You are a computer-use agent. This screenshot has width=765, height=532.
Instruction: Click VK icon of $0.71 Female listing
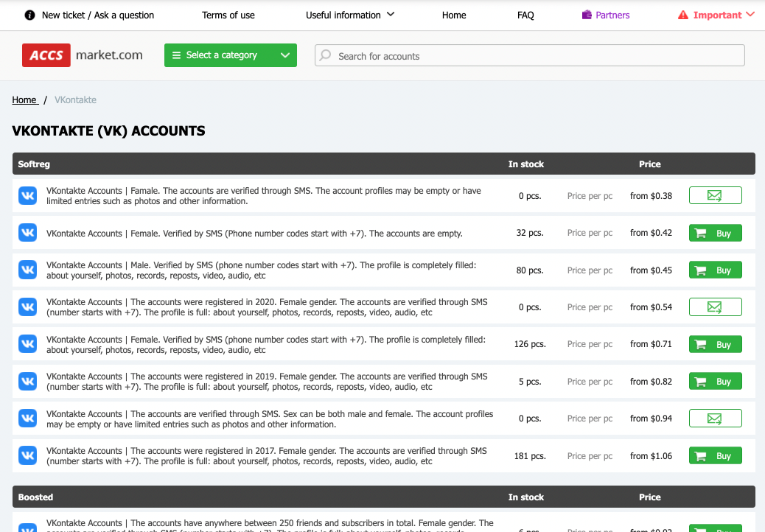coord(28,344)
